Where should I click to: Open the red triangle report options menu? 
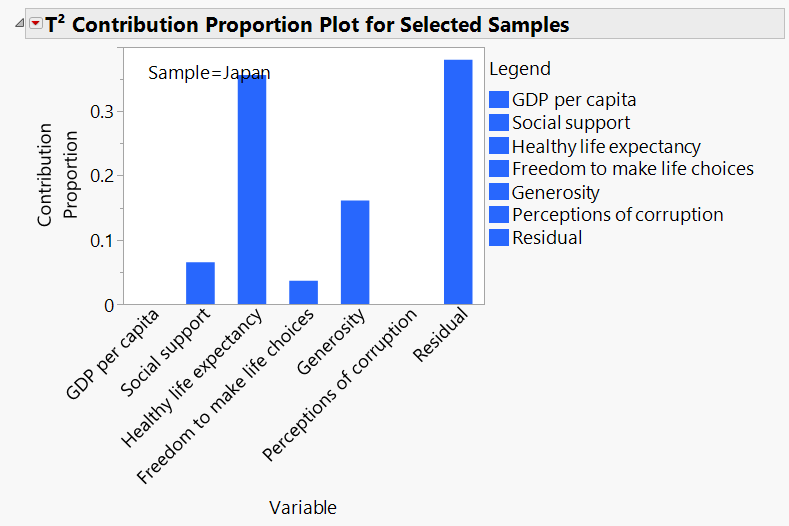(36, 25)
